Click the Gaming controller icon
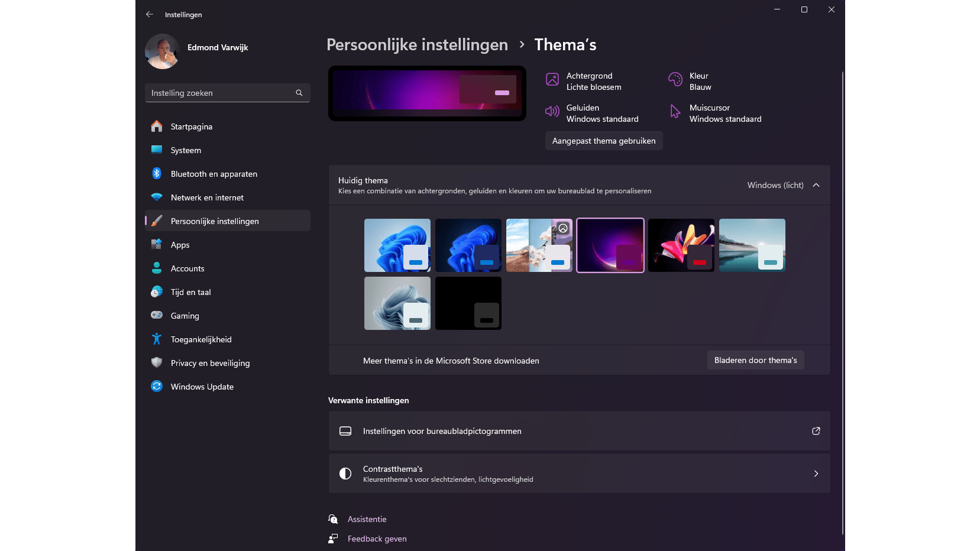The width and height of the screenshot is (980, 551). tap(157, 316)
